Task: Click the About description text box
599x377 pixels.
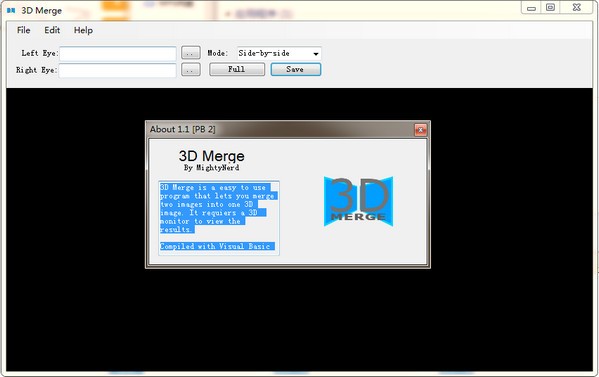Action: pos(219,218)
